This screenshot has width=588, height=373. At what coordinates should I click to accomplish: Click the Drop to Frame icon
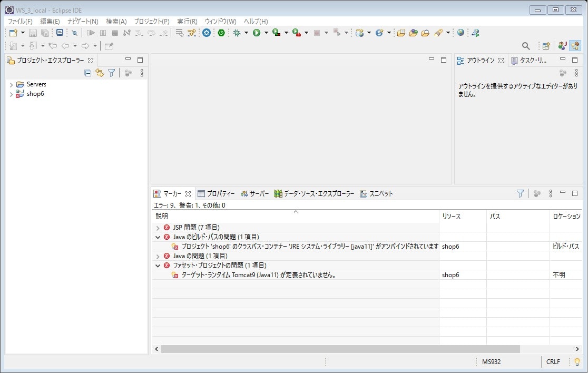tap(180, 33)
